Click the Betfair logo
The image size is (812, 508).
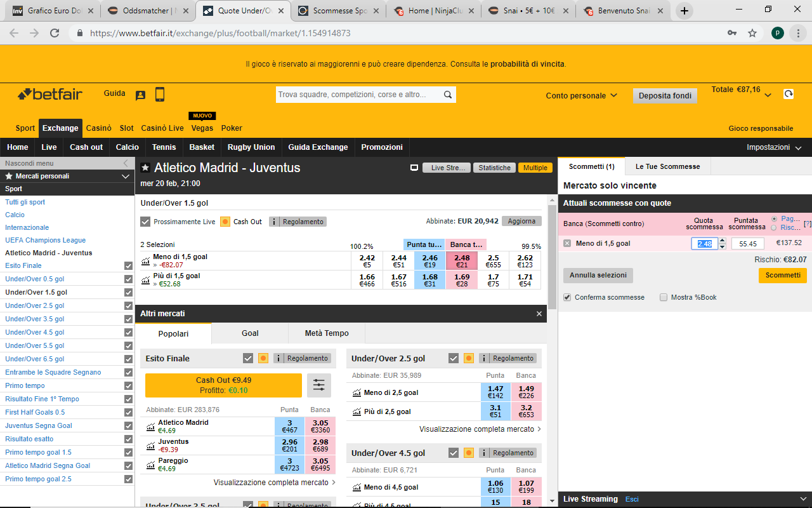coord(50,95)
